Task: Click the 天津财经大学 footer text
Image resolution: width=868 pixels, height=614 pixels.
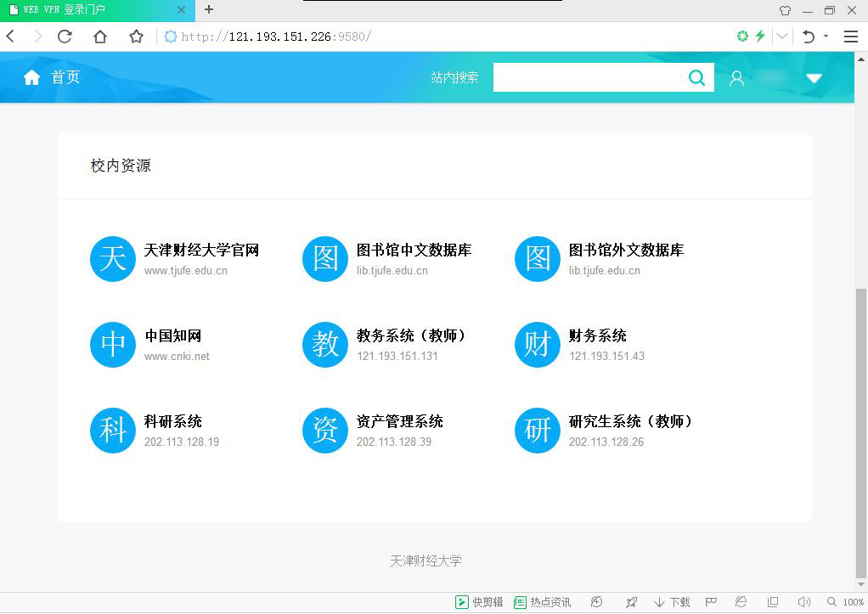Action: [x=426, y=560]
